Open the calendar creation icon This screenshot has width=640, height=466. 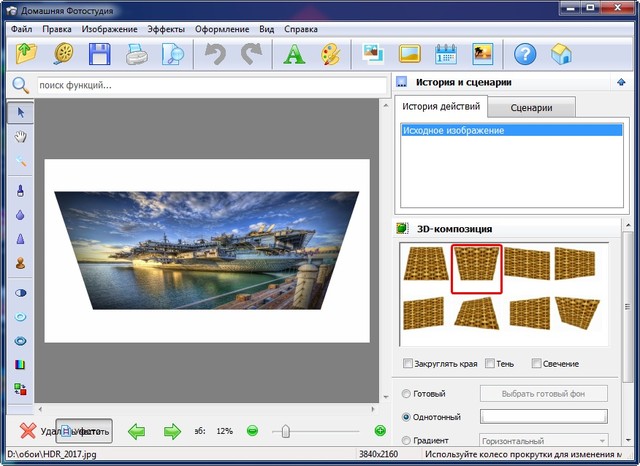pyautogui.click(x=445, y=54)
